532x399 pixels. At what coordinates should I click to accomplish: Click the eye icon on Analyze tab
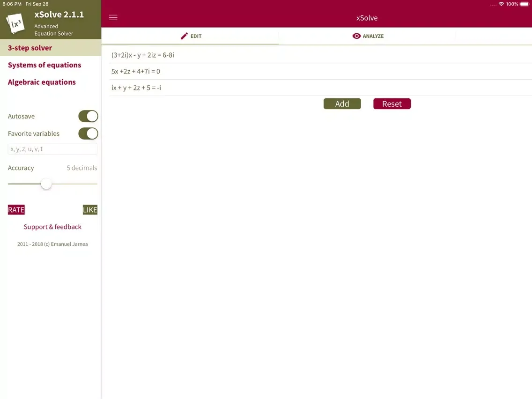[356, 36]
